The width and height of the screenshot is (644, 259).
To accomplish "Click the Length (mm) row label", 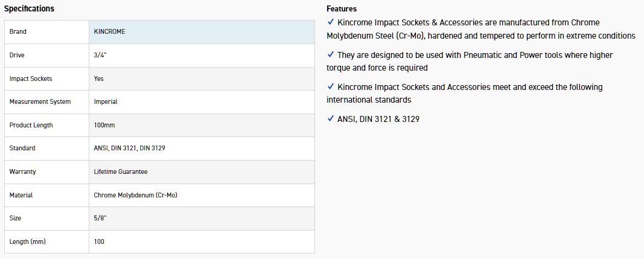I will [x=28, y=241].
